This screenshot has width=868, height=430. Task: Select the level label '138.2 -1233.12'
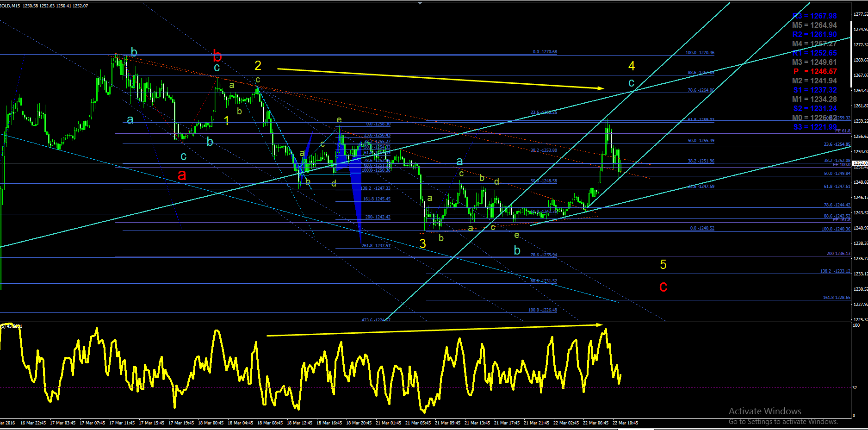click(x=835, y=271)
